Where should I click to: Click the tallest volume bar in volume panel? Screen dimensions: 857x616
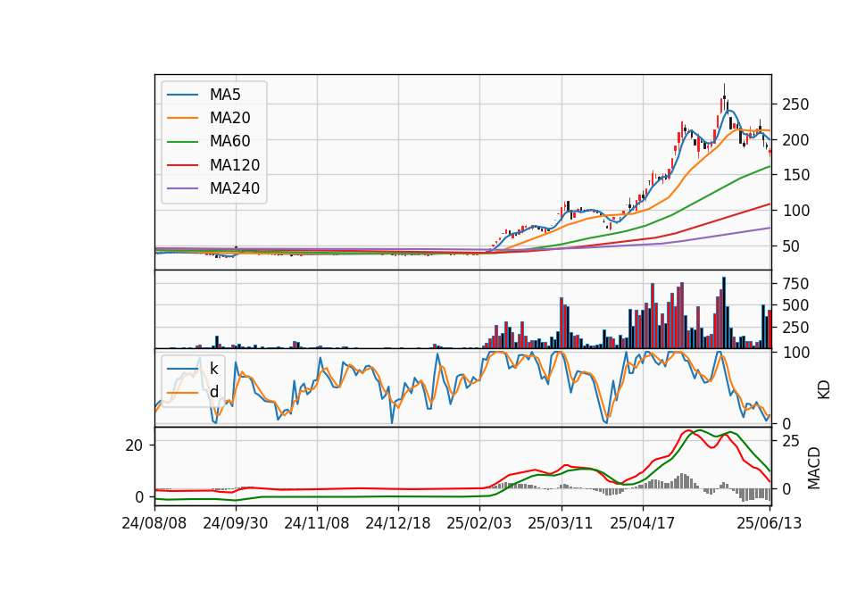point(724,312)
